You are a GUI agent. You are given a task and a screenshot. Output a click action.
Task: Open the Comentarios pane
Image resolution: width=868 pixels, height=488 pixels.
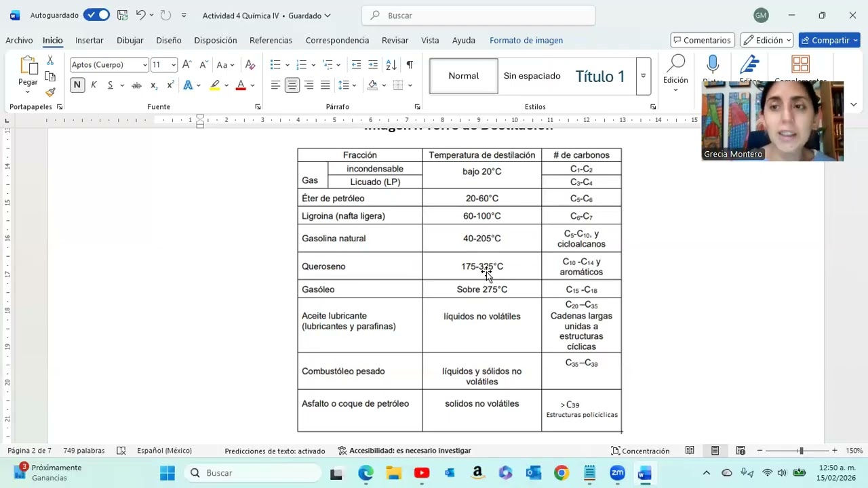(702, 40)
